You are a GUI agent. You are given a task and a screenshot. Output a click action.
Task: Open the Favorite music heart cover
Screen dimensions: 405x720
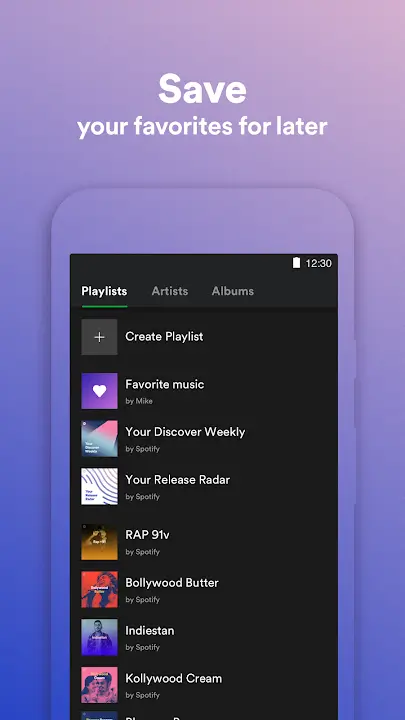pos(99,391)
